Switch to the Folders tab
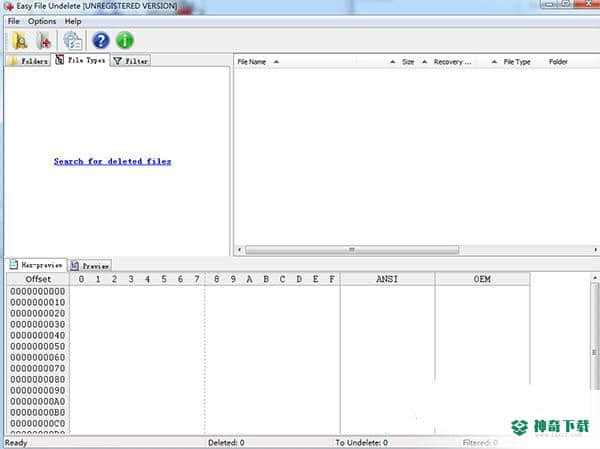This screenshot has width=600, height=449. point(29,61)
